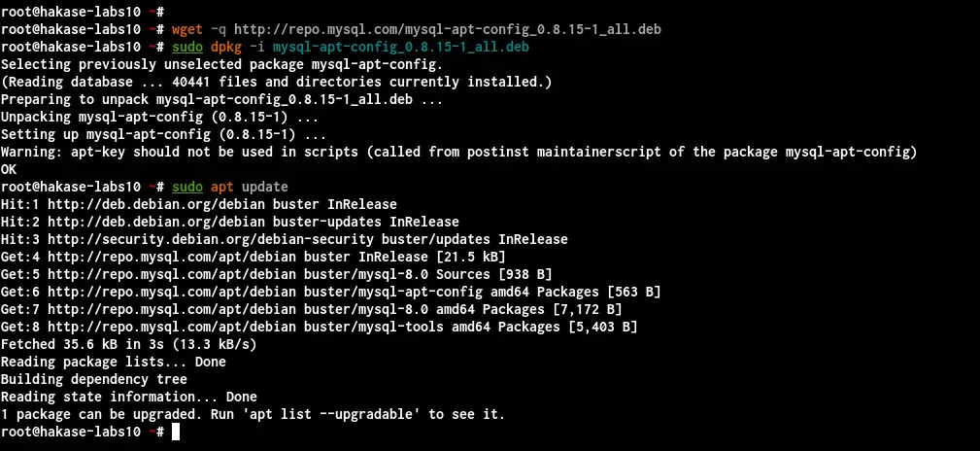This screenshot has height=451, width=980.
Task: Click the terminal cursor block at the prompt
Action: coord(176,432)
